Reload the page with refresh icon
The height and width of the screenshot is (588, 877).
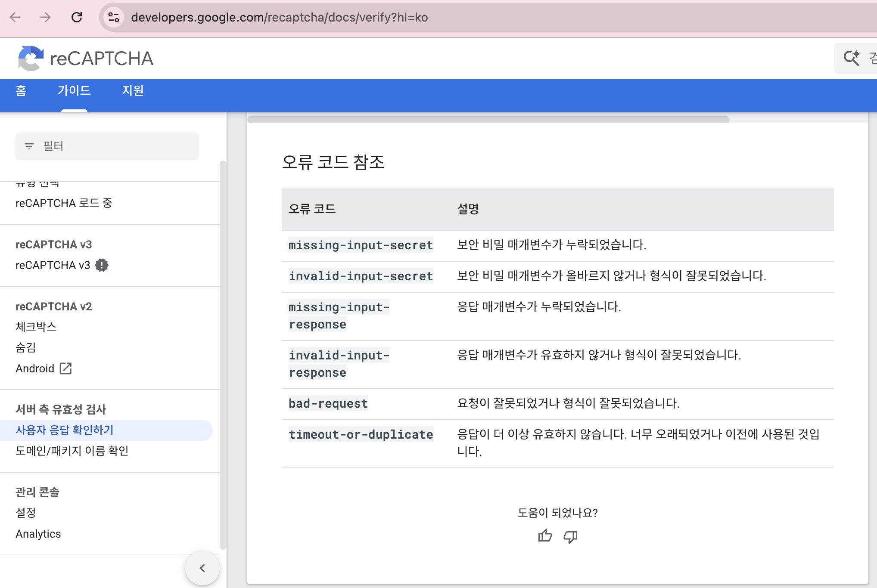[x=77, y=17]
